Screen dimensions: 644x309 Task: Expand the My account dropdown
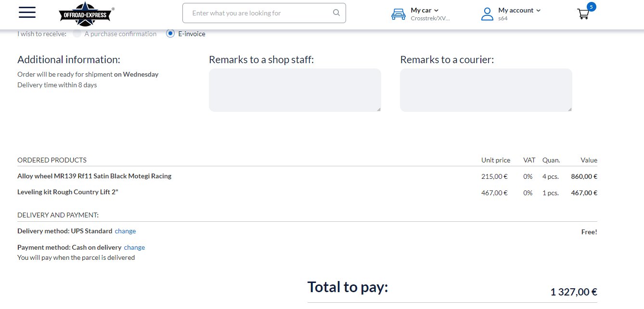519,10
